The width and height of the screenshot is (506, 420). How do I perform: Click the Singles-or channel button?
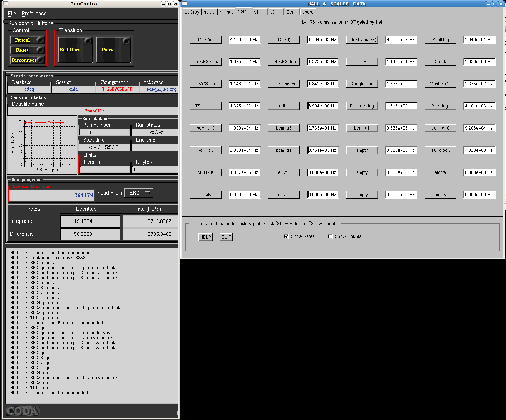[362, 84]
